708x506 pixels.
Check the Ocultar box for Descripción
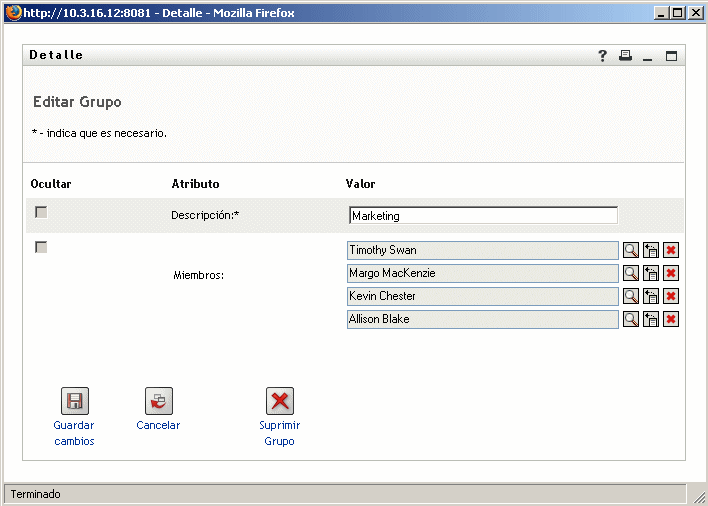pos(41,212)
